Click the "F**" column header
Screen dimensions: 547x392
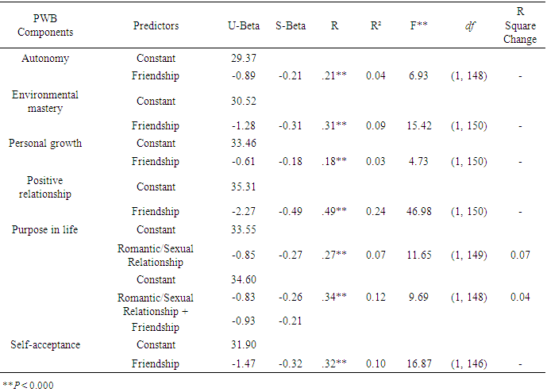(x=421, y=25)
